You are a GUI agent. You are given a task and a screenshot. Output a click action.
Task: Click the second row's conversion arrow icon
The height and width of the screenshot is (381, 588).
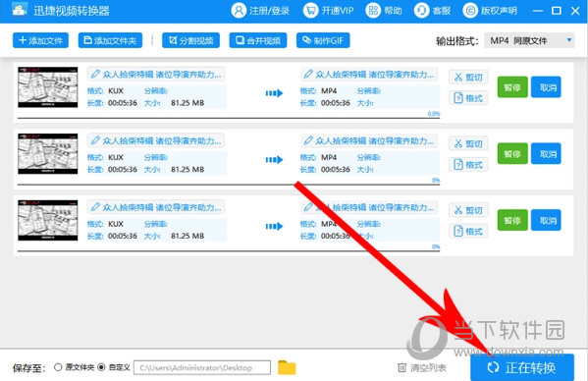274,160
